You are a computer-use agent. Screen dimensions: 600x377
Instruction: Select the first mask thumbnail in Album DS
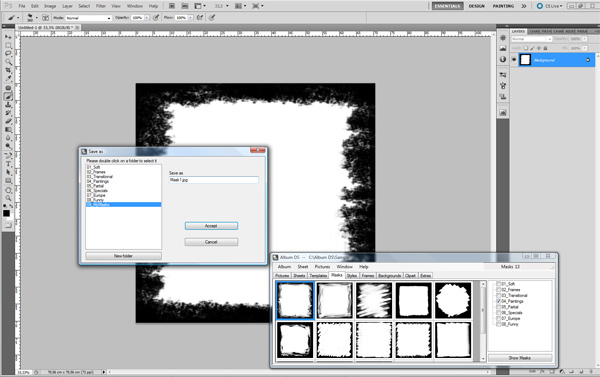click(295, 300)
